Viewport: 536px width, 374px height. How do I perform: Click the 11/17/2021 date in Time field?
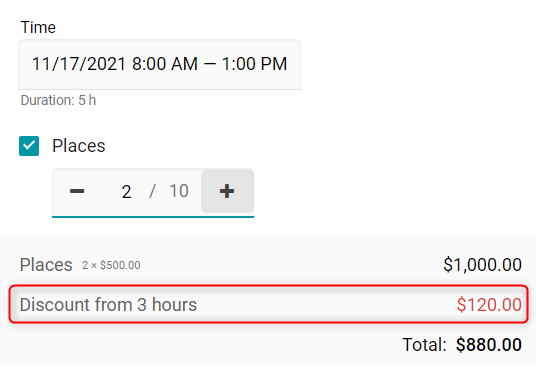[79, 64]
